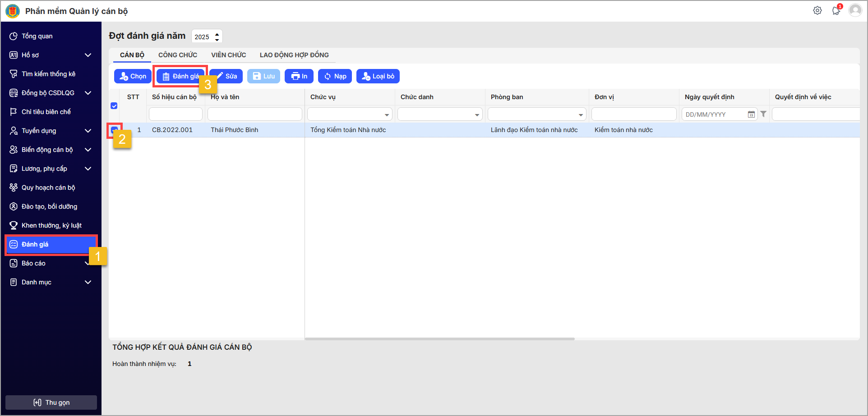The width and height of the screenshot is (868, 416).
Task: Click the Thu gọn collapse sidebar button
Action: (51, 402)
